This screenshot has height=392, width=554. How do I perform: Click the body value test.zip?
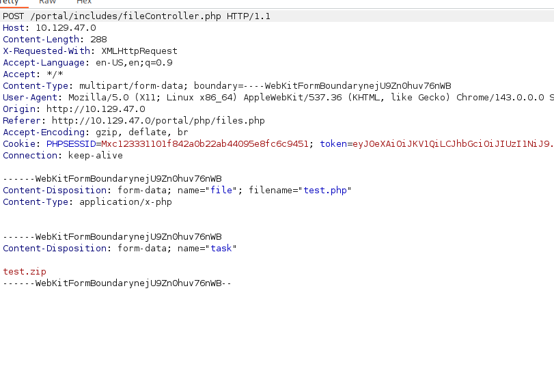point(25,272)
